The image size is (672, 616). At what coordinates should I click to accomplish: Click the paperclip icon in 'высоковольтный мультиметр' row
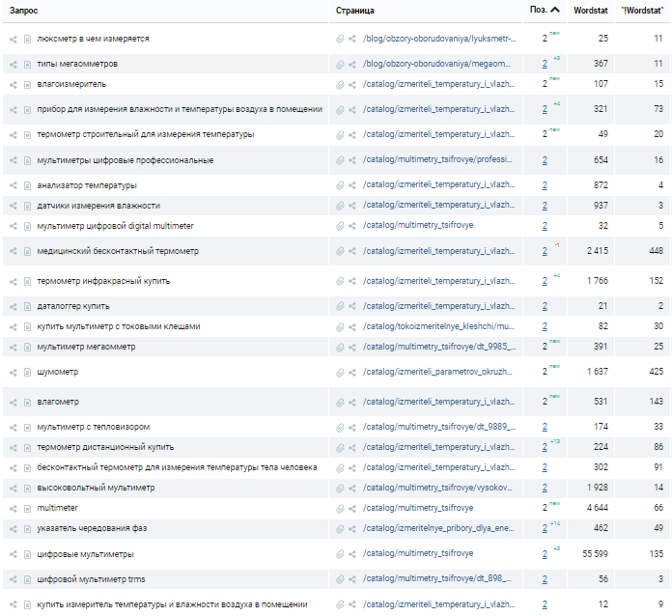(340, 489)
